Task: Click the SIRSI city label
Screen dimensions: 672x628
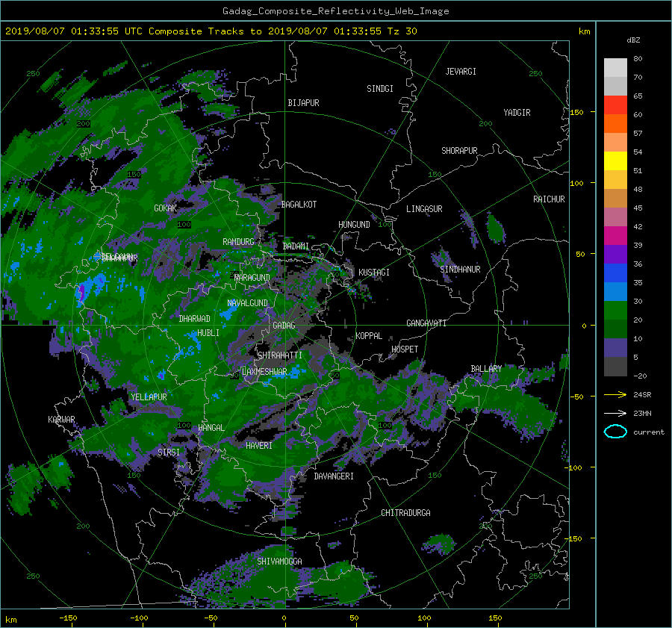Action: pyautogui.click(x=169, y=453)
